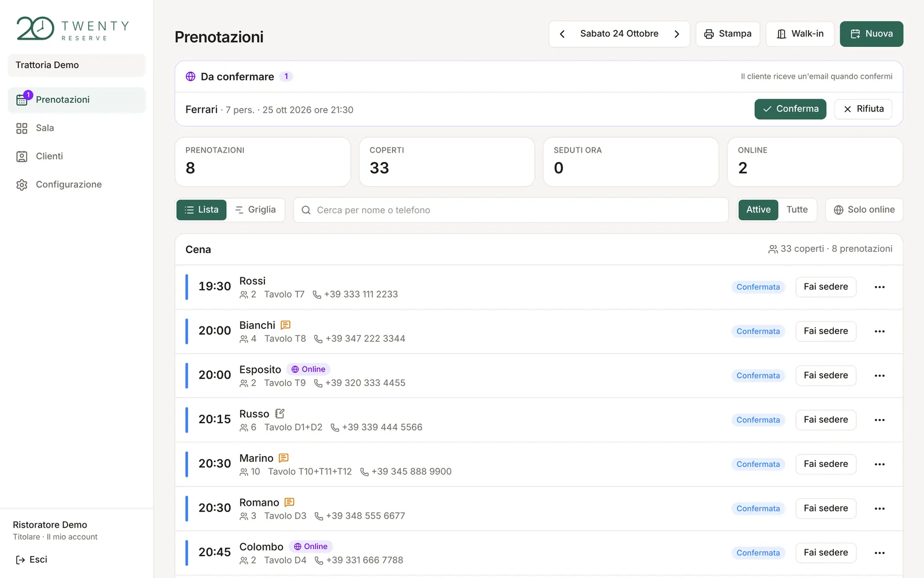The width and height of the screenshot is (924, 578).
Task: Add a Walk-in reservation
Action: (x=800, y=34)
